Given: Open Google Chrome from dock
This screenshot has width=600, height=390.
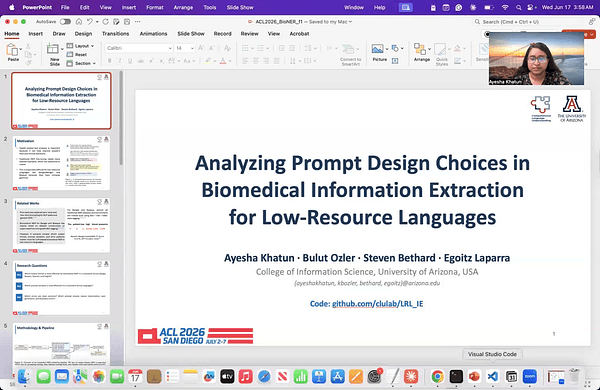Looking at the screenshot, I should (x=437, y=377).
